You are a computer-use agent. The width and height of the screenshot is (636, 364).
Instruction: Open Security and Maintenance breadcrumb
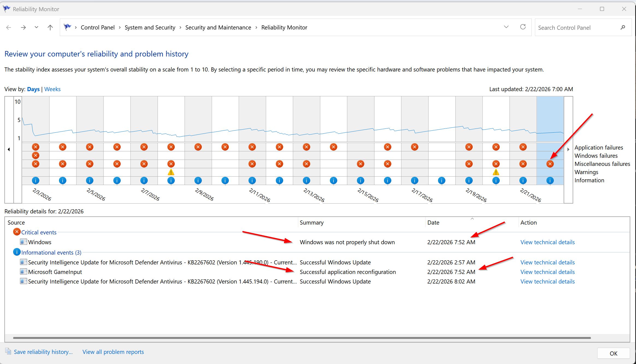[x=218, y=28]
